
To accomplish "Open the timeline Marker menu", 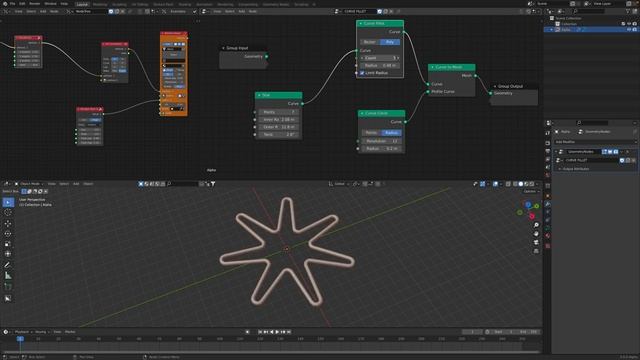I will coord(70,332).
